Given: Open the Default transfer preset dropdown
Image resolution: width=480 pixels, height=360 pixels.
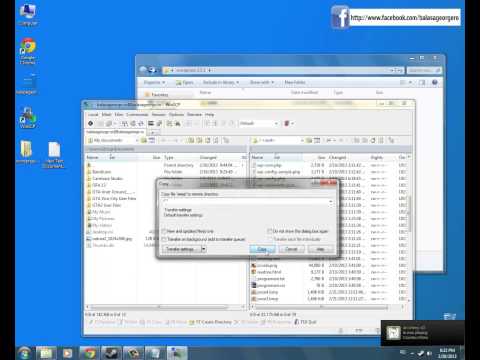Looking at the screenshot, I should point(276,123).
